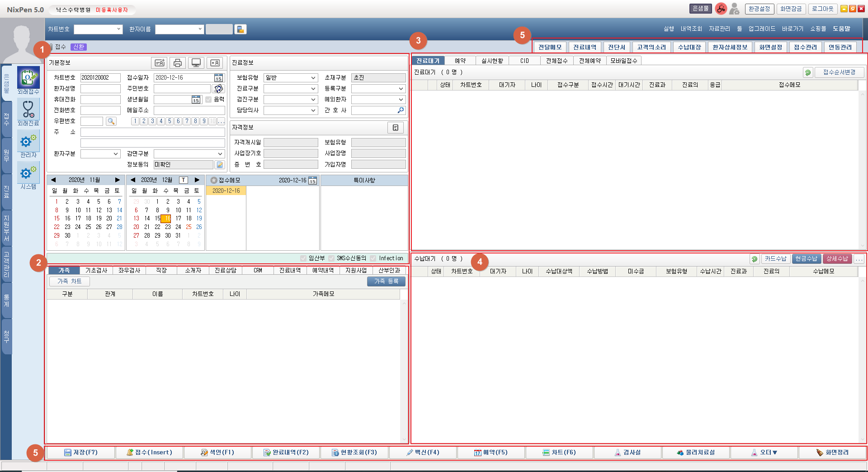Expand the 담당의사 dropdown

pos(291,110)
